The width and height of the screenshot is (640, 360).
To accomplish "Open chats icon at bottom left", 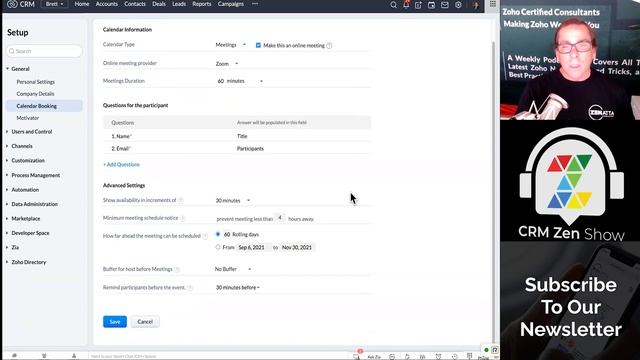I will (14, 356).
